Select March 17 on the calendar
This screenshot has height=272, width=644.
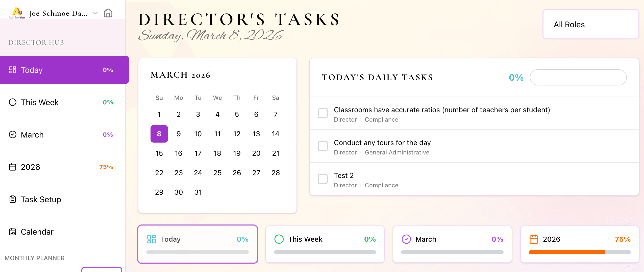click(198, 153)
